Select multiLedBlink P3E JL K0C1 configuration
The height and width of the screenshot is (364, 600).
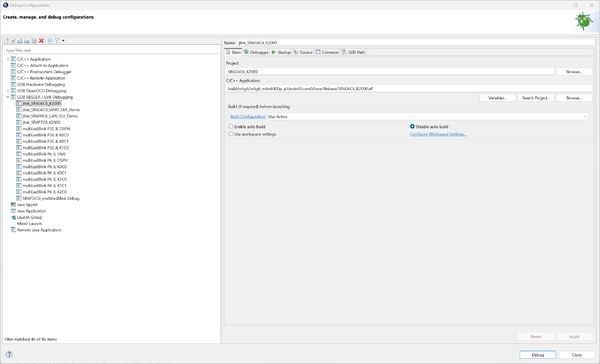(42, 141)
